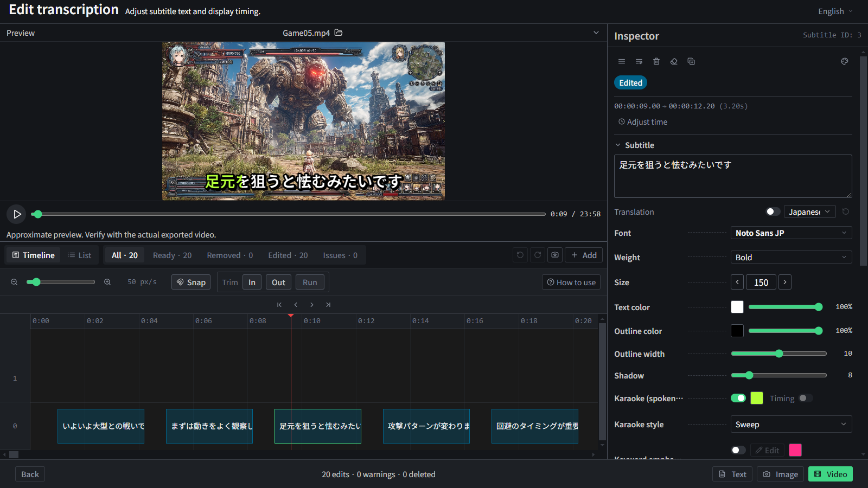Viewport: 868px width, 488px height.
Task: Delete the subtitle with the trash icon
Action: coord(656,61)
